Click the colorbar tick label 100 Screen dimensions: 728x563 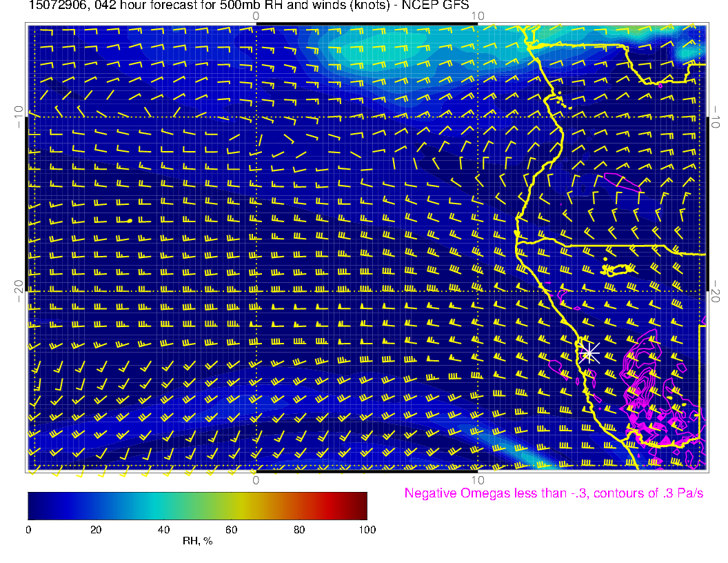367,529
